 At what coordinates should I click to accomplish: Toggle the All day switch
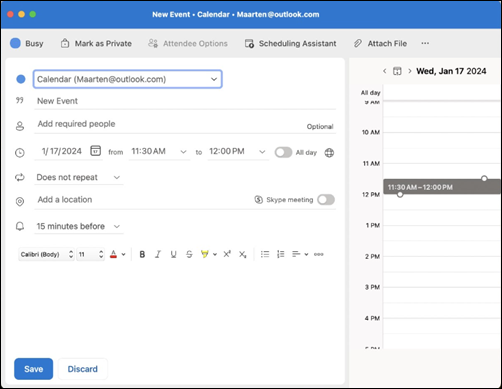(283, 152)
